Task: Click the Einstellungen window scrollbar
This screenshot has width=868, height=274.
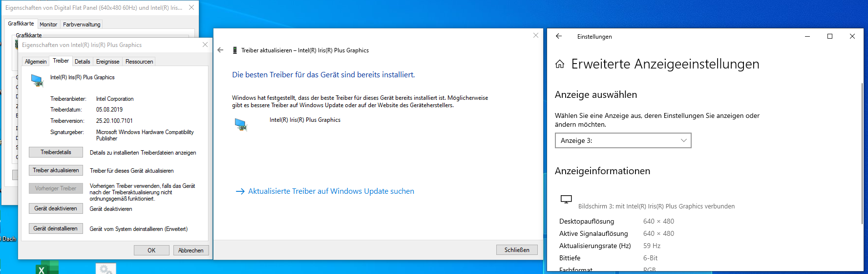Action: [862, 154]
